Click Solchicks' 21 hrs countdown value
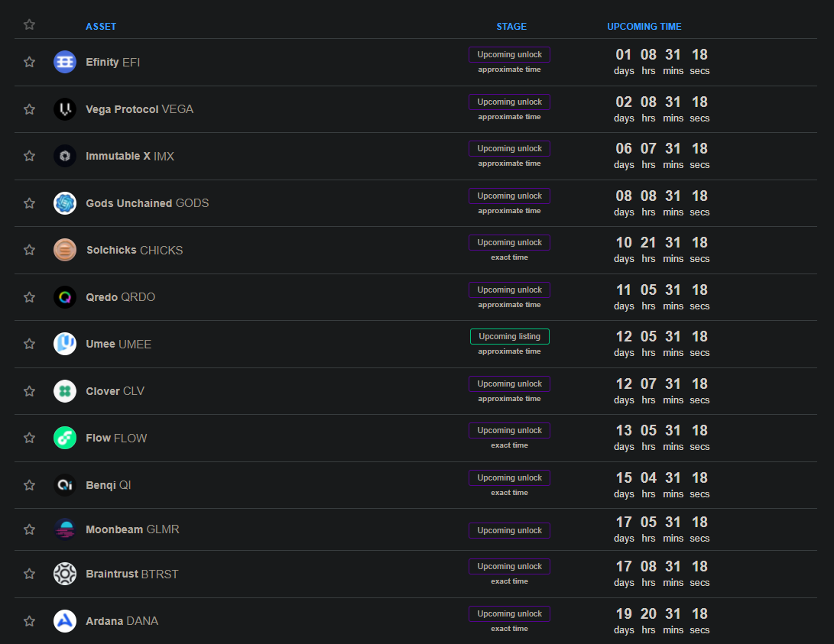 point(647,243)
